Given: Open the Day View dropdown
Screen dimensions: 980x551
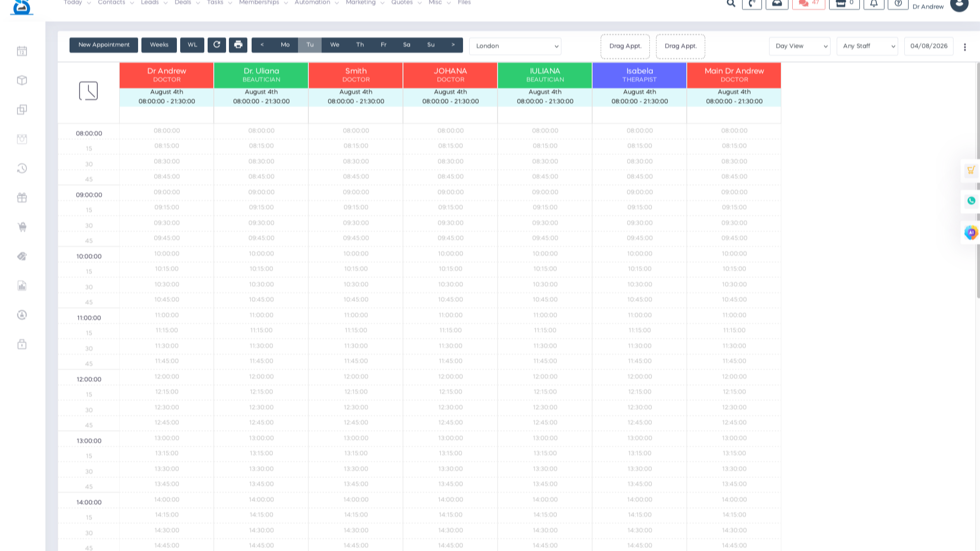Looking at the screenshot, I should [800, 46].
